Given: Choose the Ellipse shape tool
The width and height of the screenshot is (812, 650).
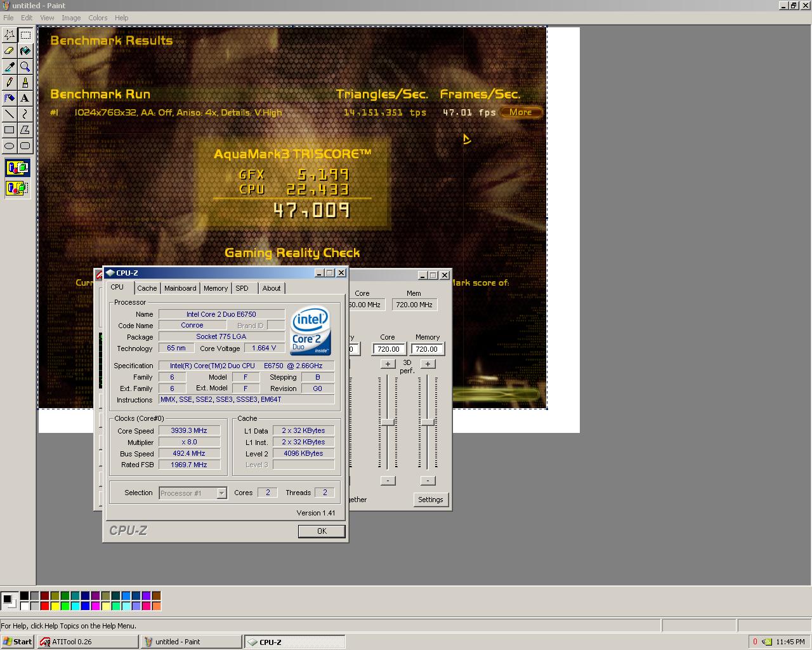Looking at the screenshot, I should [x=10, y=146].
